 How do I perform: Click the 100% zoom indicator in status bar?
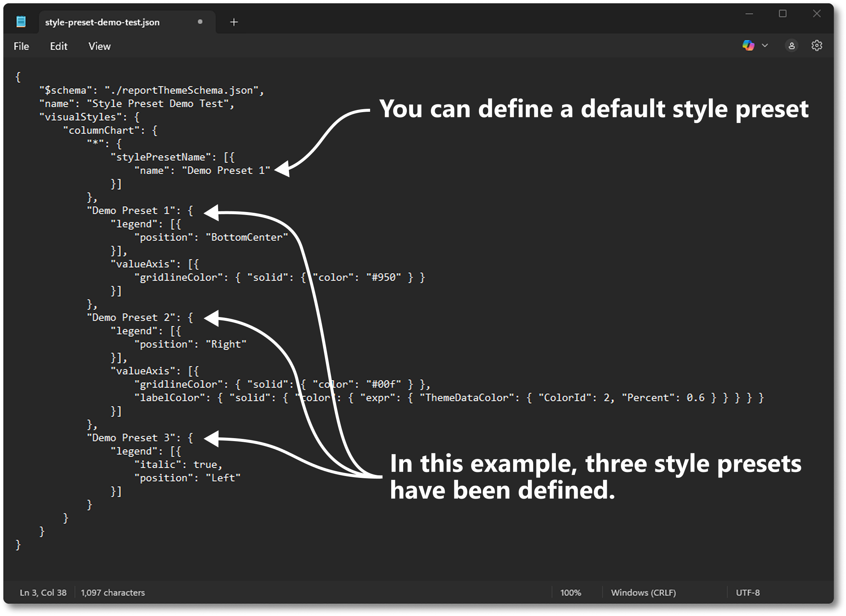pyautogui.click(x=571, y=592)
